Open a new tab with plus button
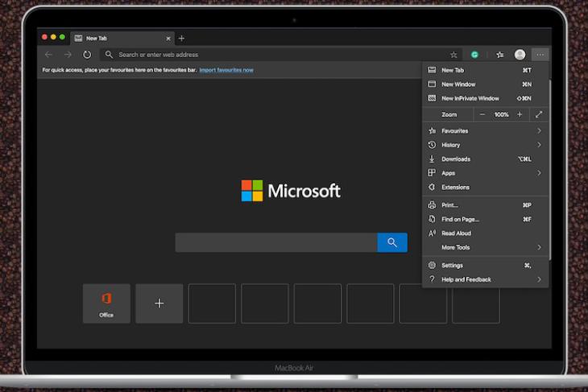The image size is (588, 392). (x=181, y=38)
